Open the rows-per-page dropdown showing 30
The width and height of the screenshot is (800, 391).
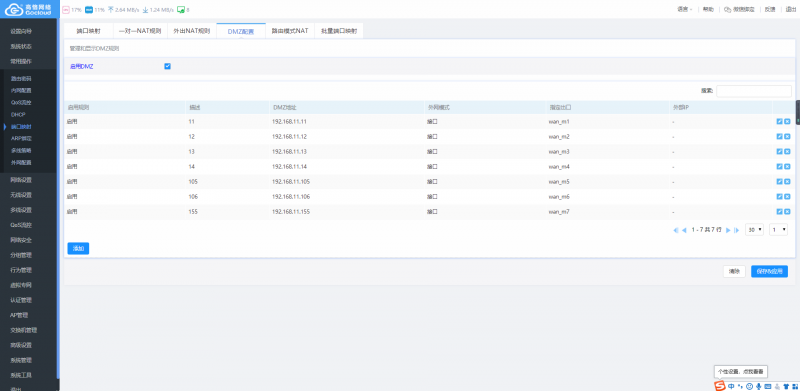point(754,230)
